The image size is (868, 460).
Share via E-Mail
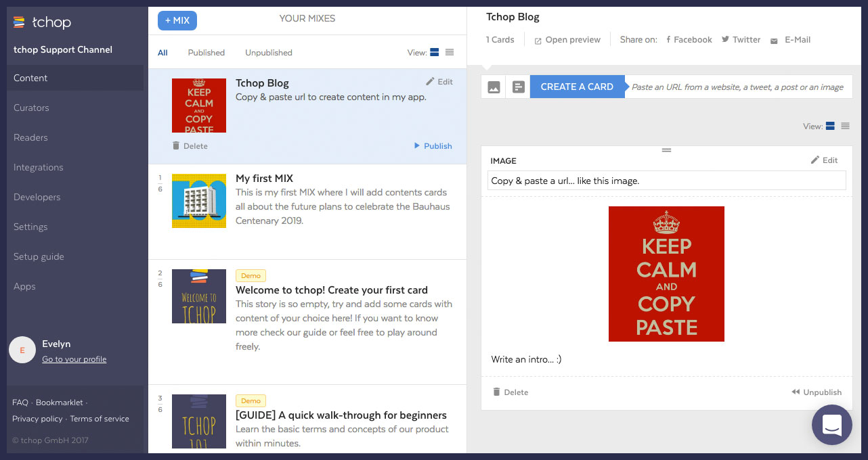790,40
